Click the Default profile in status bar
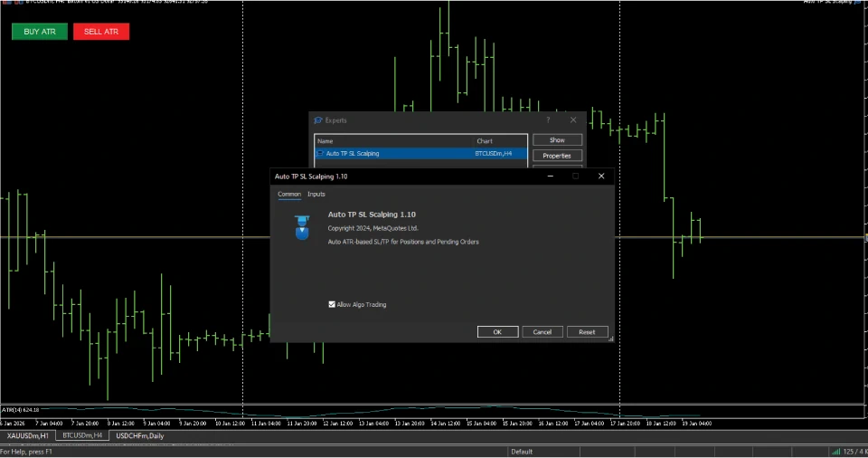Image resolution: width=868 pixels, height=458 pixels. coord(522,452)
